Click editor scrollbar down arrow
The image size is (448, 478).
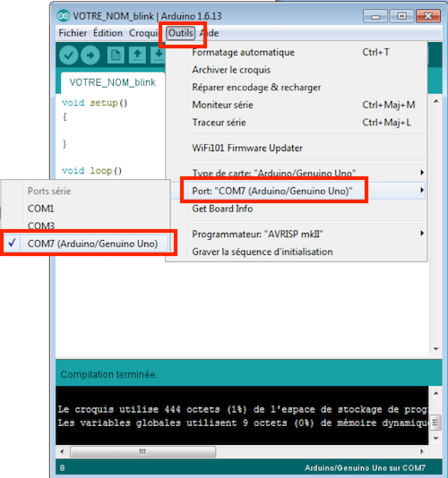coord(435,349)
